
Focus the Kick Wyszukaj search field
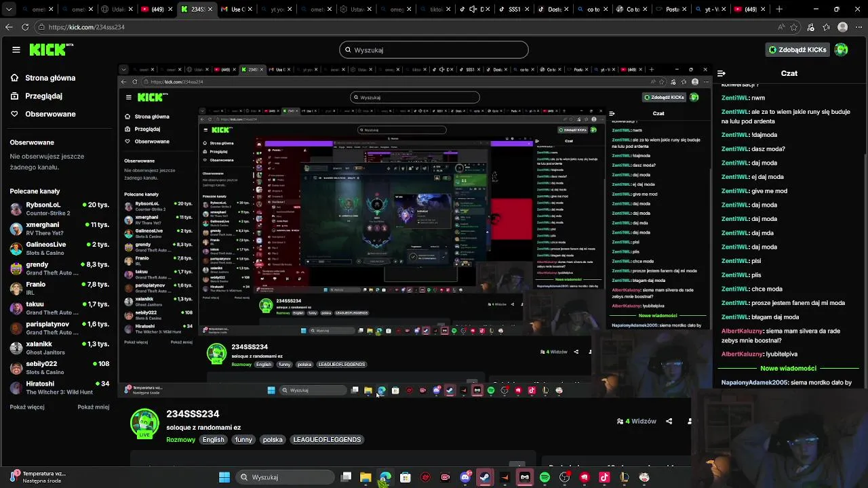point(434,49)
